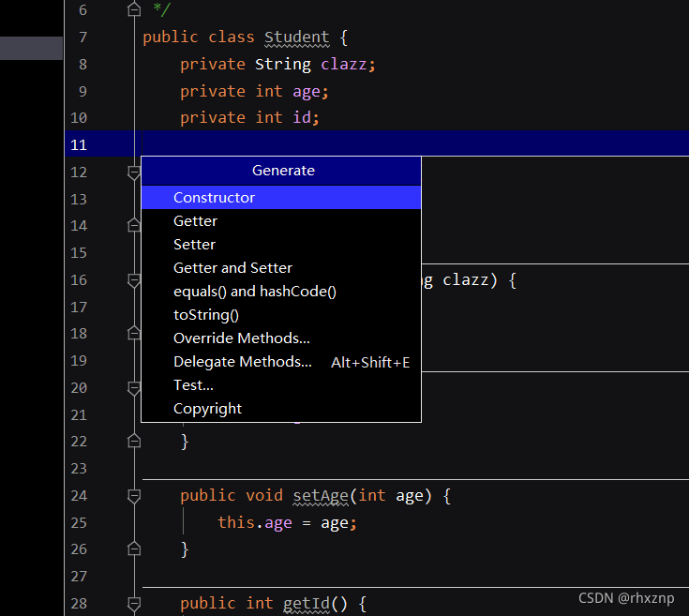
Task: Click setAge method name
Action: (x=321, y=496)
